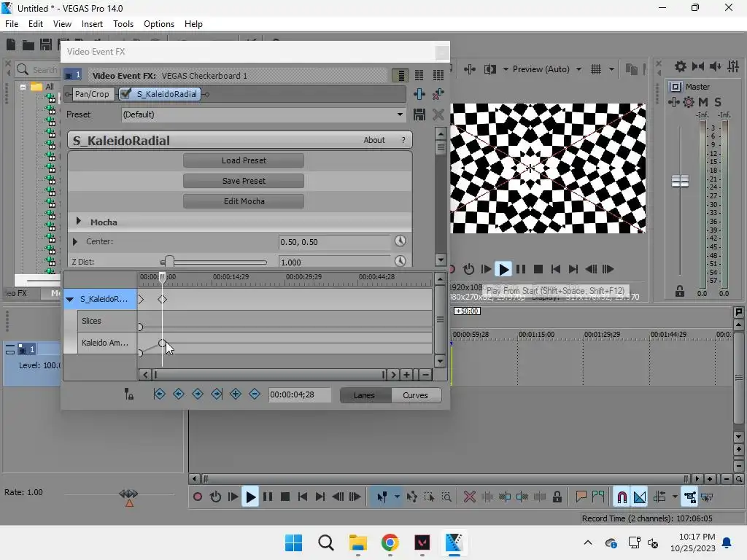Click Dim Output speaker icon
This screenshot has height=560, width=747.
coord(716,66)
